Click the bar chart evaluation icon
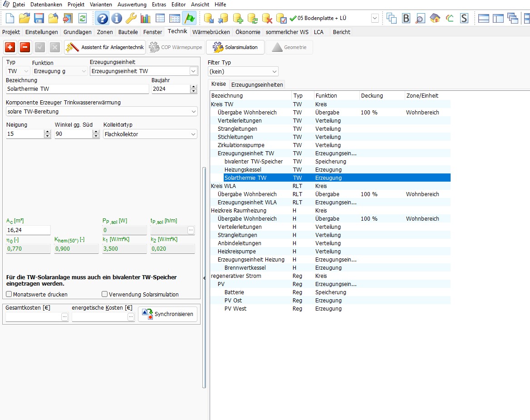530x420 pixels. tap(145, 18)
